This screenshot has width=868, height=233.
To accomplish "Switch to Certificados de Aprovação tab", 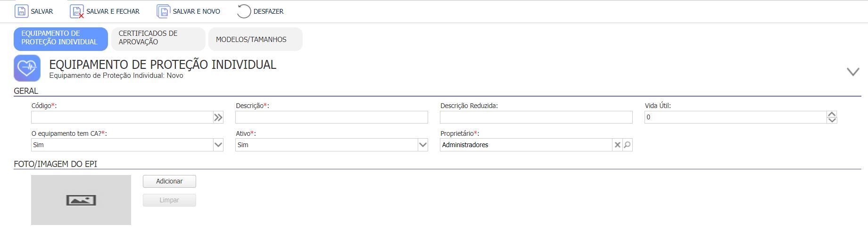I will pos(158,38).
